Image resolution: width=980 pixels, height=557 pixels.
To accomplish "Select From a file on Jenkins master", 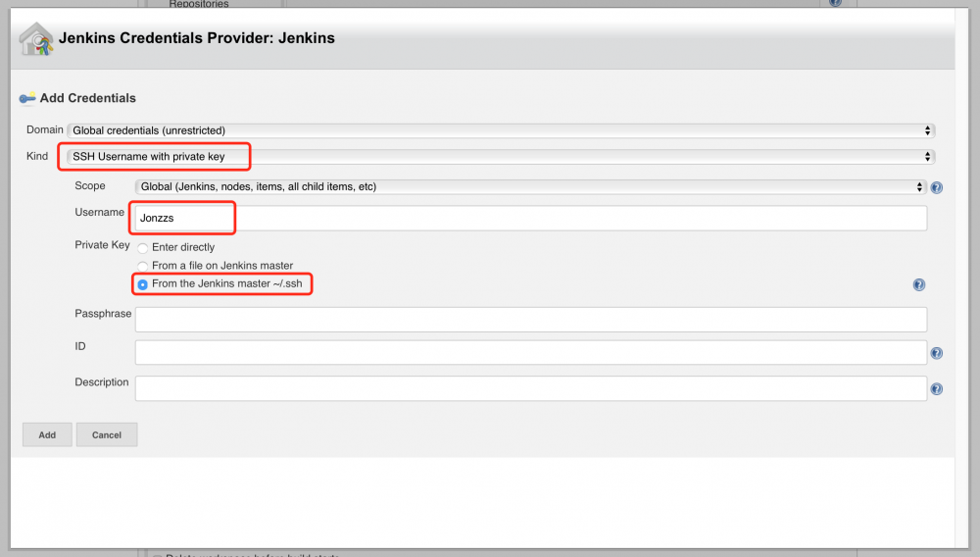I will point(142,267).
